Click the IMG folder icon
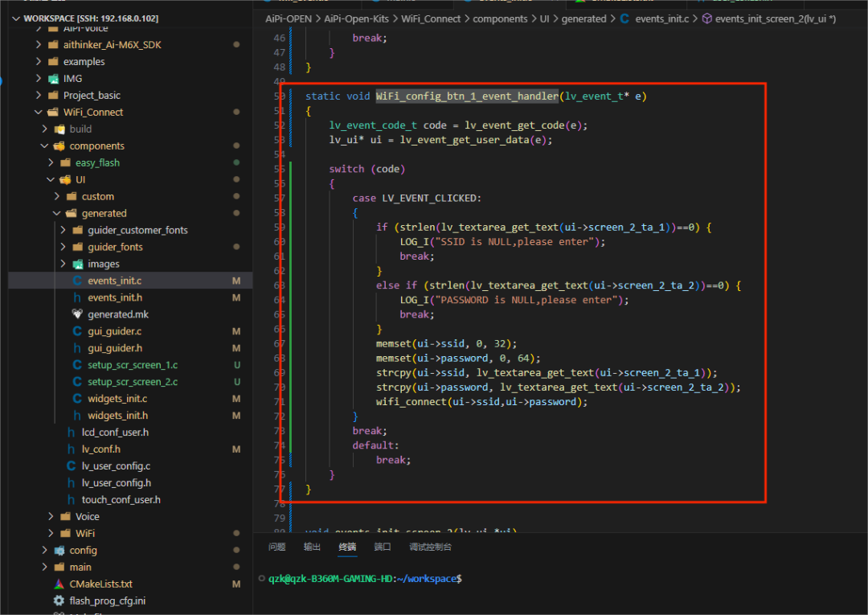868x615 pixels. 53,79
